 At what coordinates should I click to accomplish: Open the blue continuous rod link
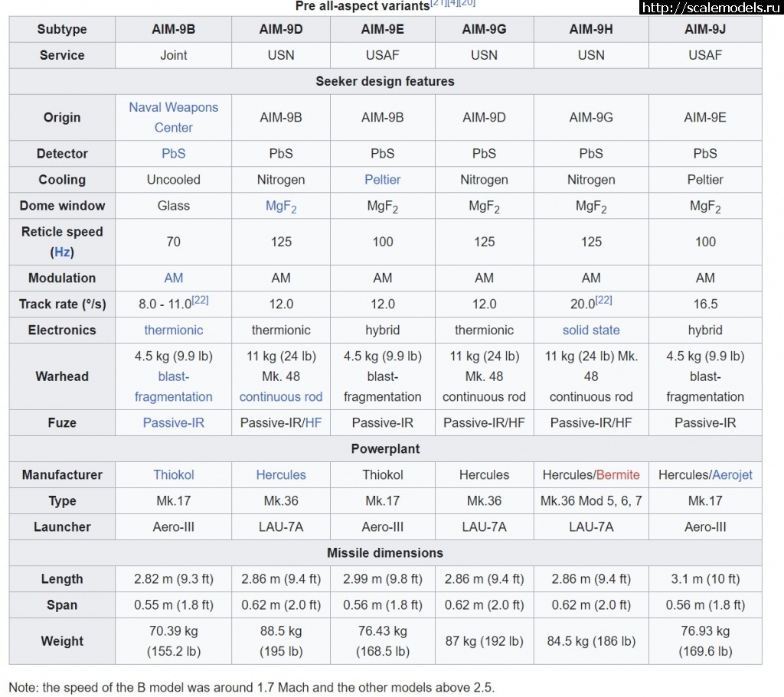click(x=280, y=396)
